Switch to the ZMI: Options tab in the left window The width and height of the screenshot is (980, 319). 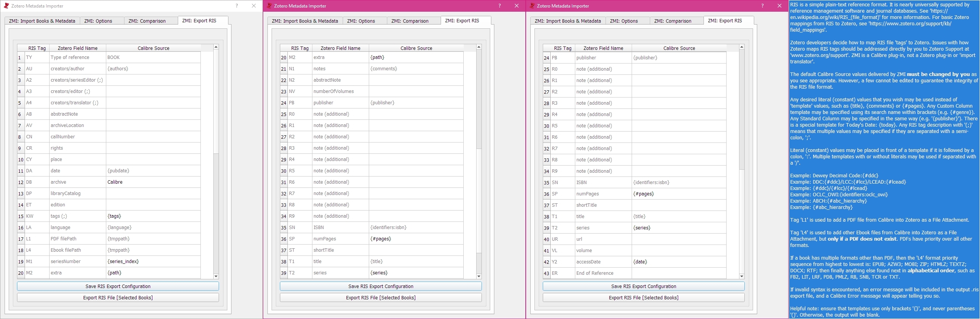(x=102, y=21)
